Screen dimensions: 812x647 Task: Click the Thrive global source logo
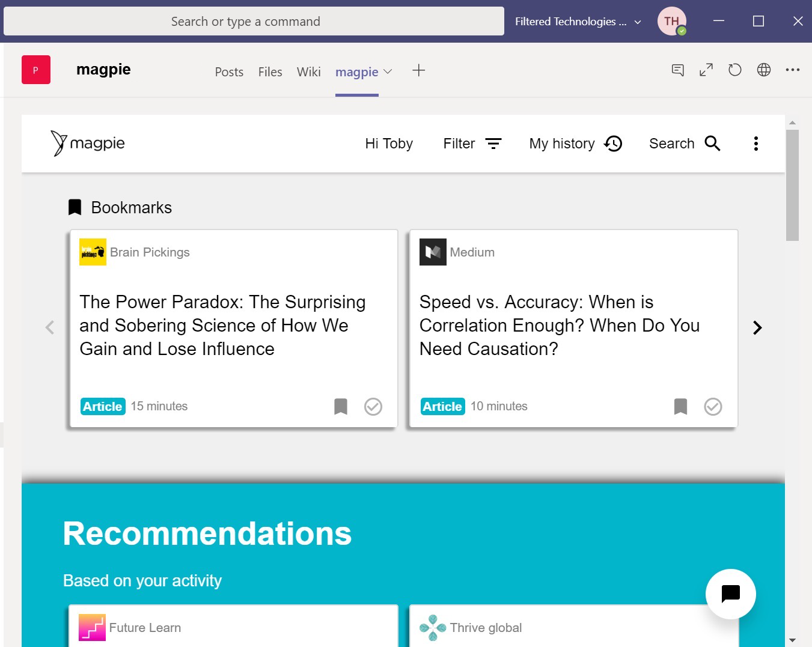tap(433, 628)
